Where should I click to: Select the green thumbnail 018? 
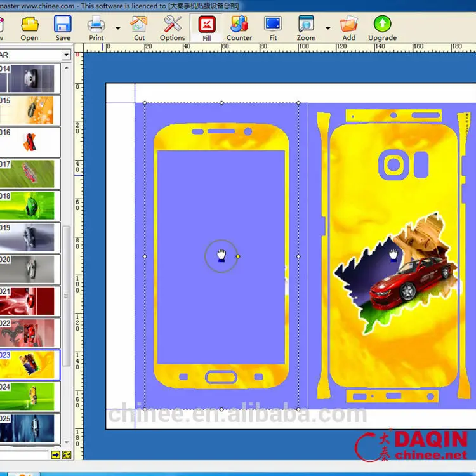30,206
